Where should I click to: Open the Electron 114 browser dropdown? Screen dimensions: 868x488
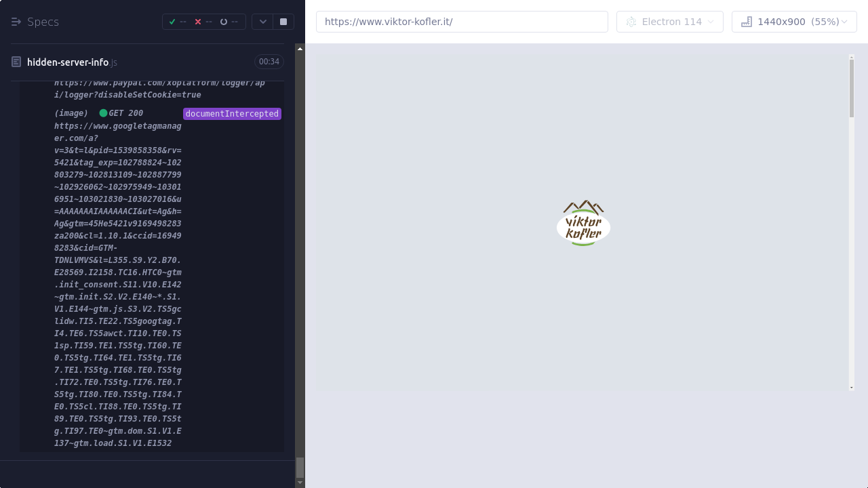670,22
